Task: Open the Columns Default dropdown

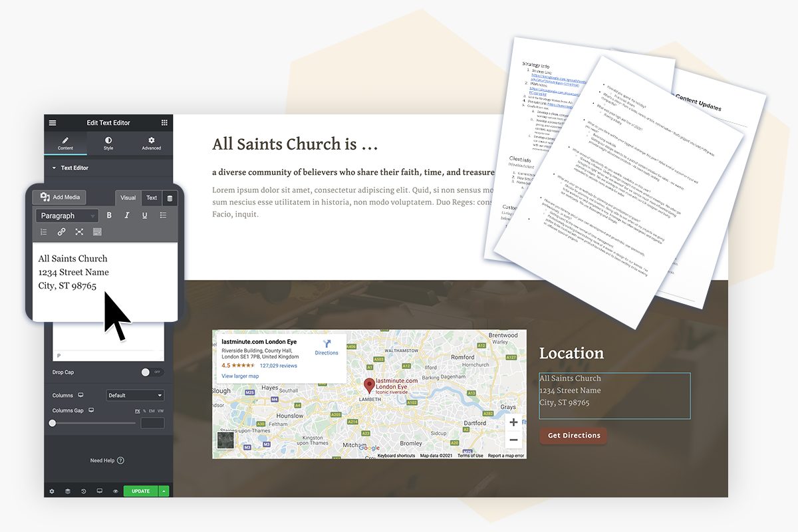Action: 135,395
